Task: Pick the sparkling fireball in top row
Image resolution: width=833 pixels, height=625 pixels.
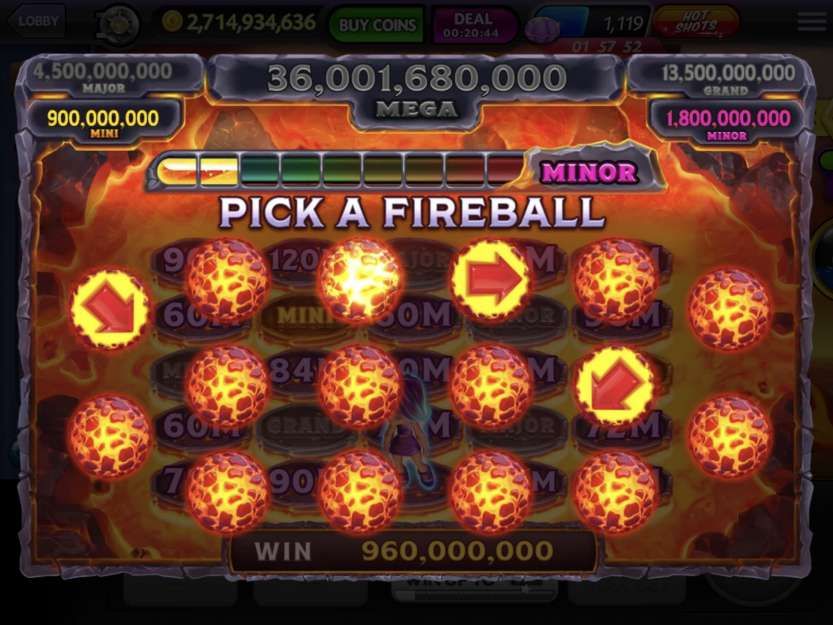Action: point(359,280)
